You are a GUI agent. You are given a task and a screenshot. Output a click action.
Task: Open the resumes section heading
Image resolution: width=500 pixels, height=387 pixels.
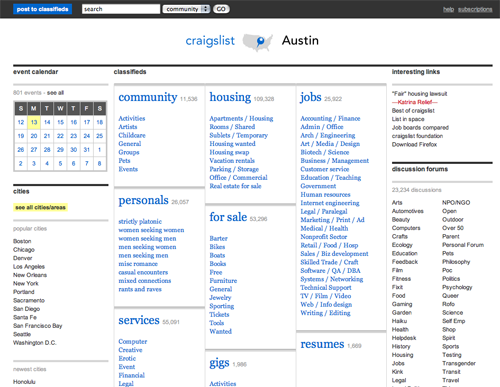(322, 344)
